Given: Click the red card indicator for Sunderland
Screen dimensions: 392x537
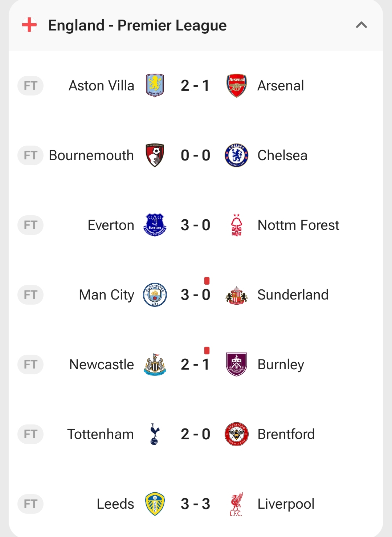Looking at the screenshot, I should (207, 281).
